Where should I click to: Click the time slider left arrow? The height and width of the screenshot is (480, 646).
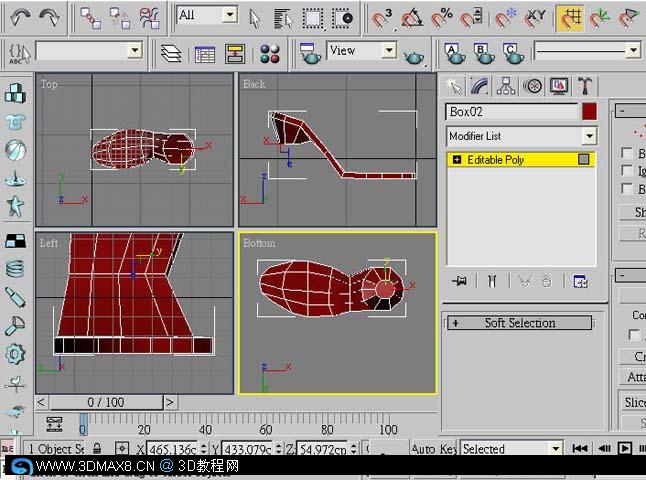pyautogui.click(x=41, y=402)
